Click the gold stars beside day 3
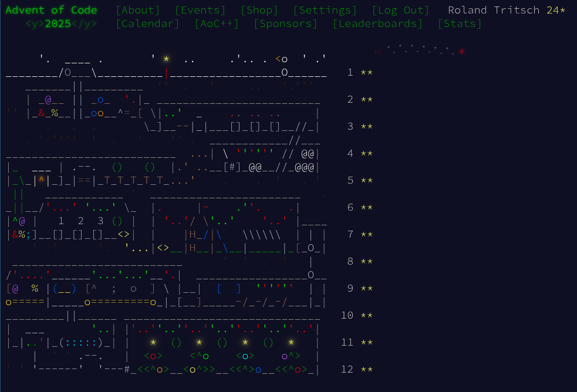 (x=366, y=127)
